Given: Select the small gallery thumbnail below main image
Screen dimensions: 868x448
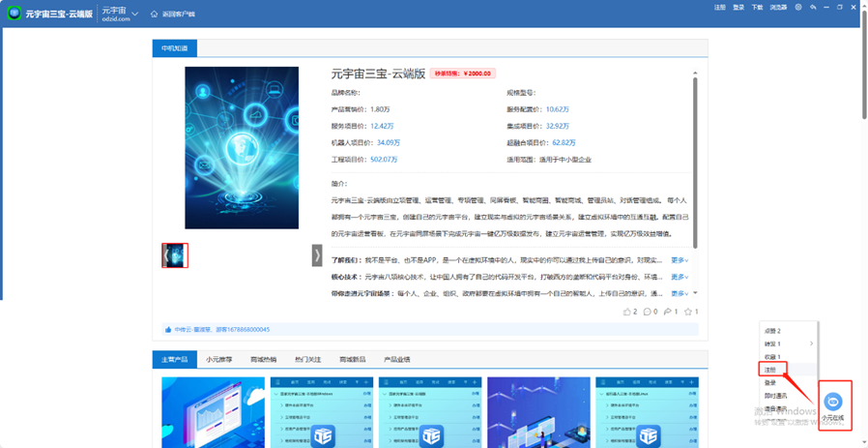Looking at the screenshot, I should click(175, 255).
